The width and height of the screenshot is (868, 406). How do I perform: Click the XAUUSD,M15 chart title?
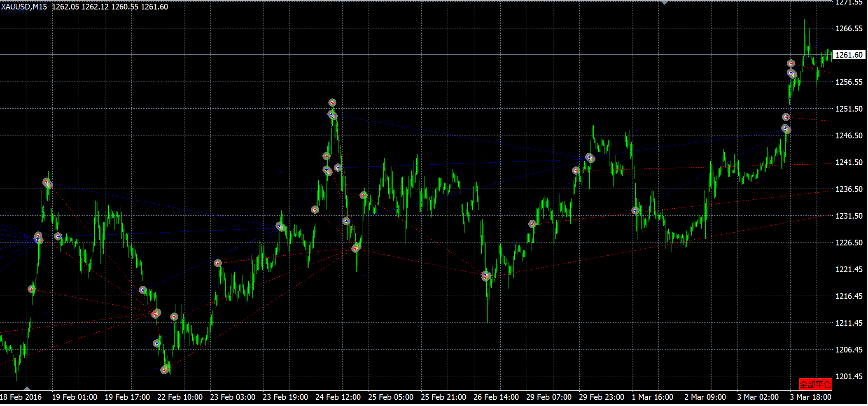coord(24,7)
